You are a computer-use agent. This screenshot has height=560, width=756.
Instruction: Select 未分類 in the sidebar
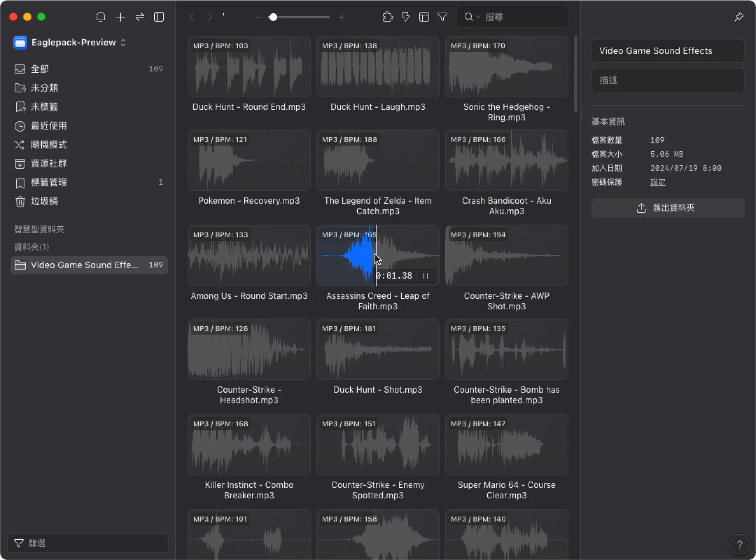click(89, 88)
